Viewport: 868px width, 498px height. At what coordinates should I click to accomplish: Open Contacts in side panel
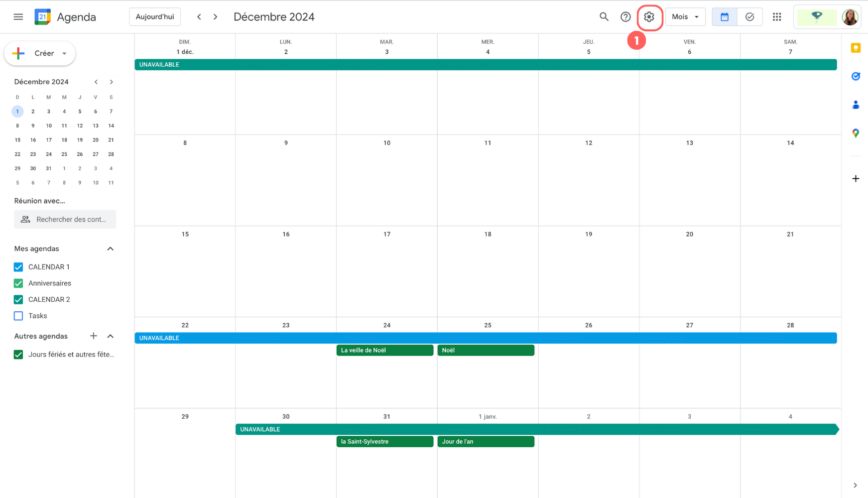click(x=856, y=105)
